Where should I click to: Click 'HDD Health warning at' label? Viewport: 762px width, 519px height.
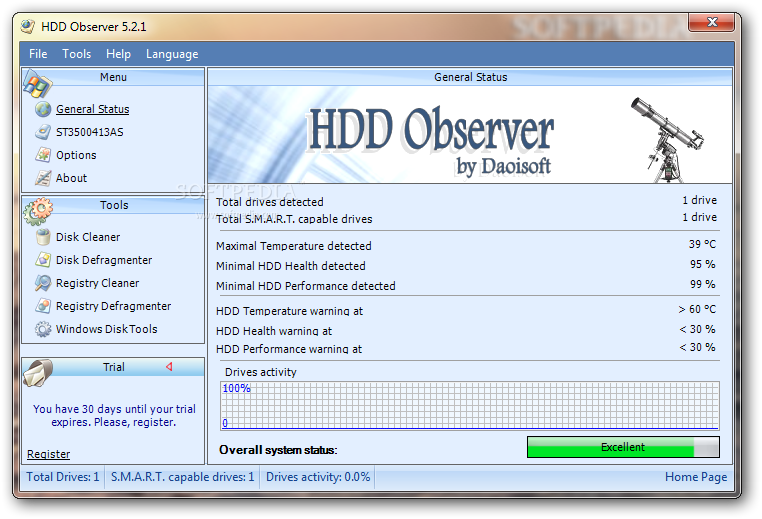point(274,331)
